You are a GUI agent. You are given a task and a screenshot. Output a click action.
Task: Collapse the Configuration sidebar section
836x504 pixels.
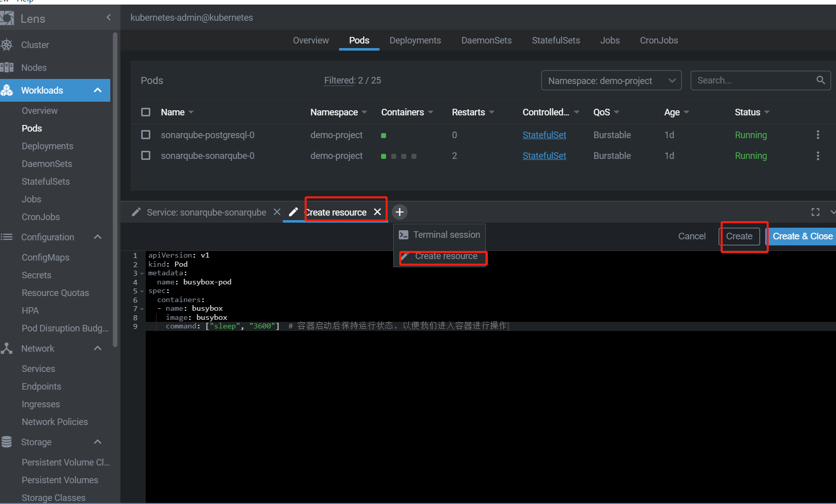click(x=98, y=237)
